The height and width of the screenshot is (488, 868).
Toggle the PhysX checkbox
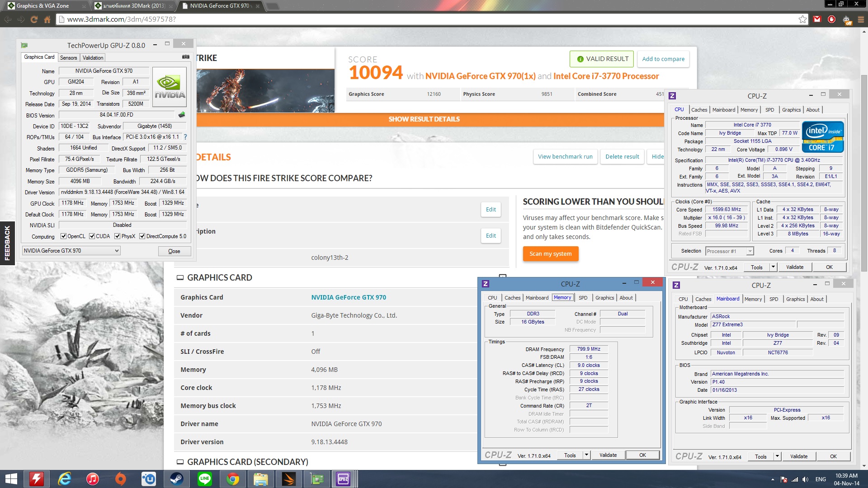pos(118,236)
